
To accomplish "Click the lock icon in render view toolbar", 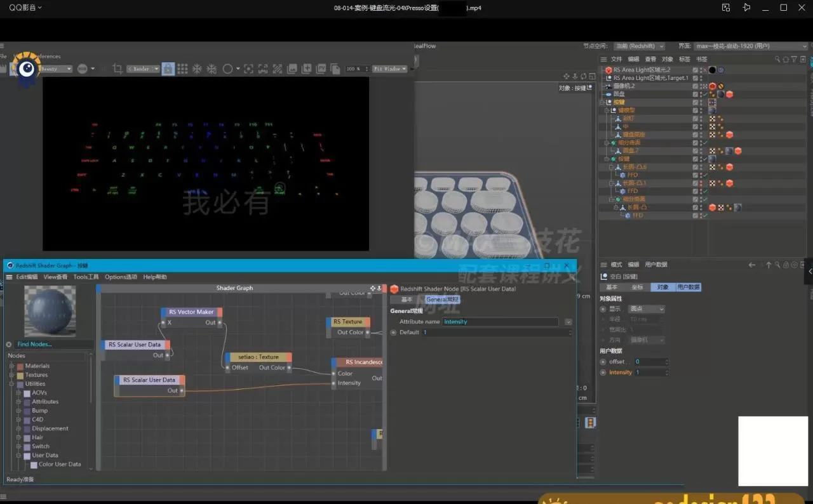I will pyautogui.click(x=168, y=69).
